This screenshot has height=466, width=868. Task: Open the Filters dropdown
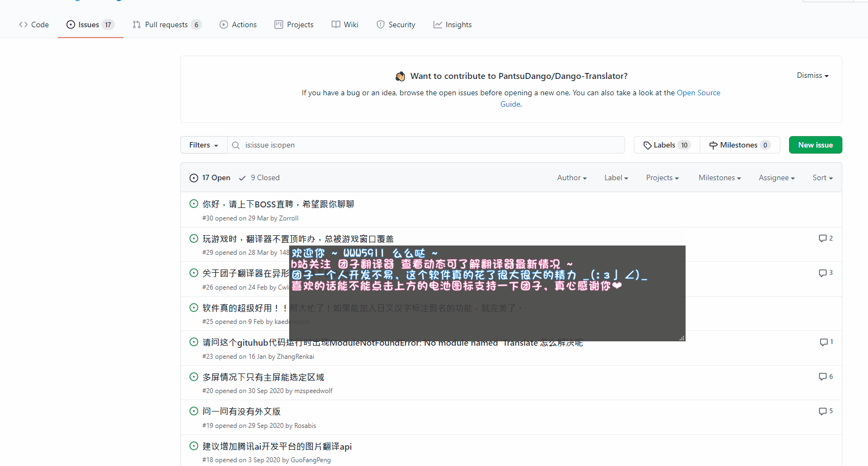(204, 145)
